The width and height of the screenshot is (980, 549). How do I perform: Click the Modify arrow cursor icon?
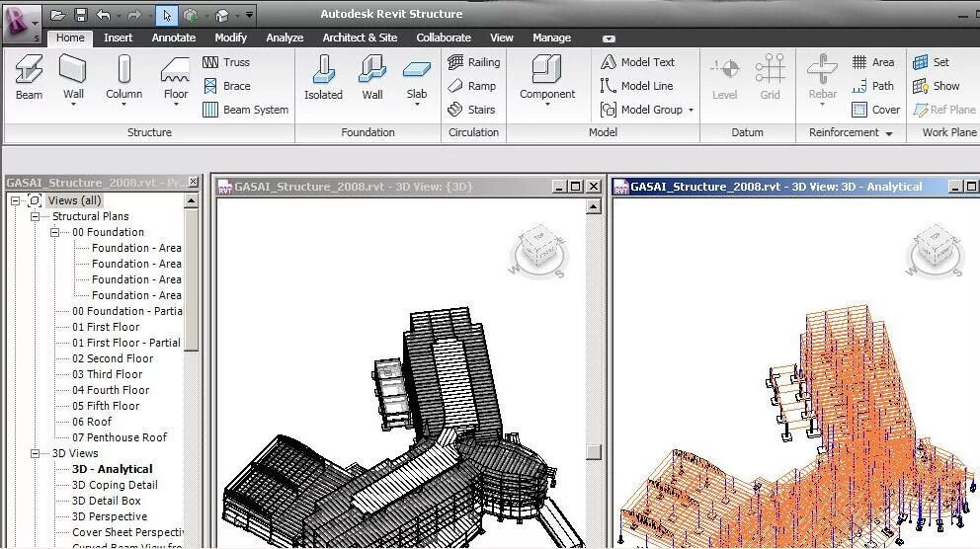(x=166, y=15)
